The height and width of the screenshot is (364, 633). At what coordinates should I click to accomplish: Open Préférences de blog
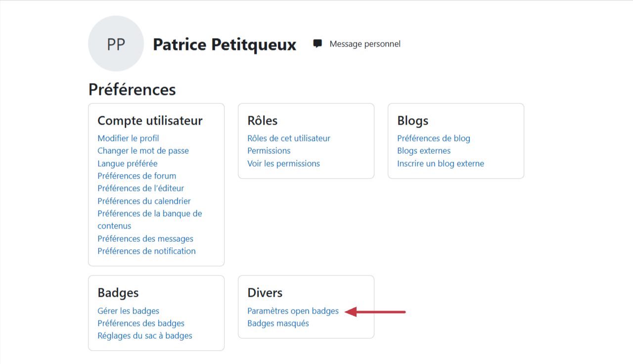[433, 138]
